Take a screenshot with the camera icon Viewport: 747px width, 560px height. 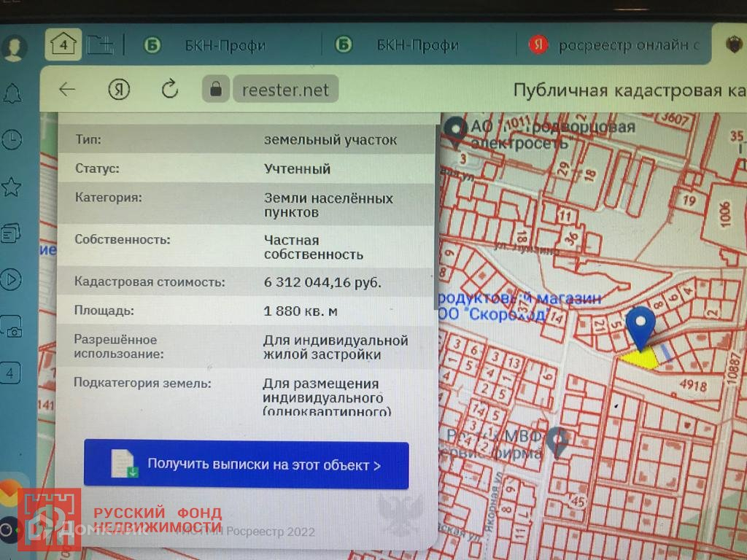tap(12, 327)
